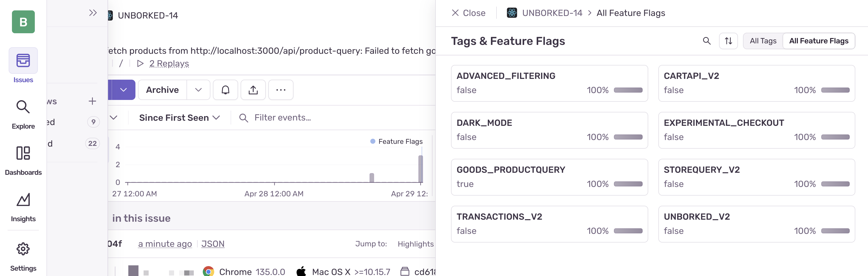Click the GOODS_PRODUCTQUERY percentage bar
This screenshot has width=868, height=276.
coord(628,184)
